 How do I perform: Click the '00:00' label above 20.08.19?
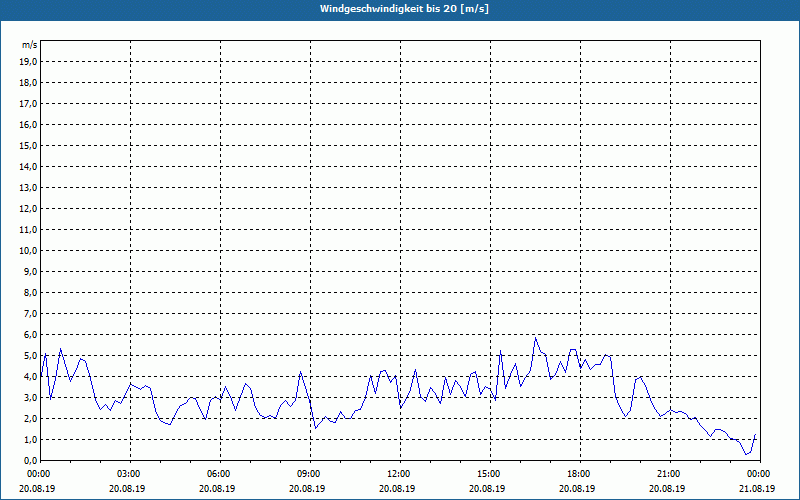pyautogui.click(x=38, y=474)
